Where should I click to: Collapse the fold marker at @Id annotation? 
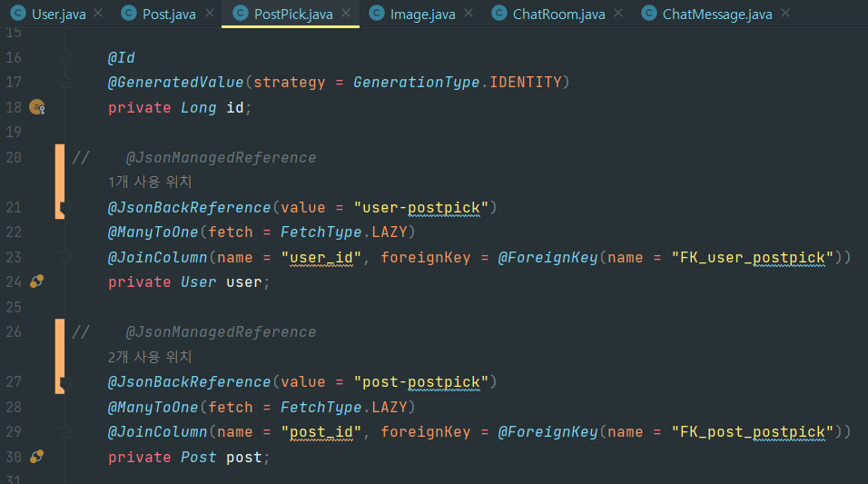click(64, 57)
